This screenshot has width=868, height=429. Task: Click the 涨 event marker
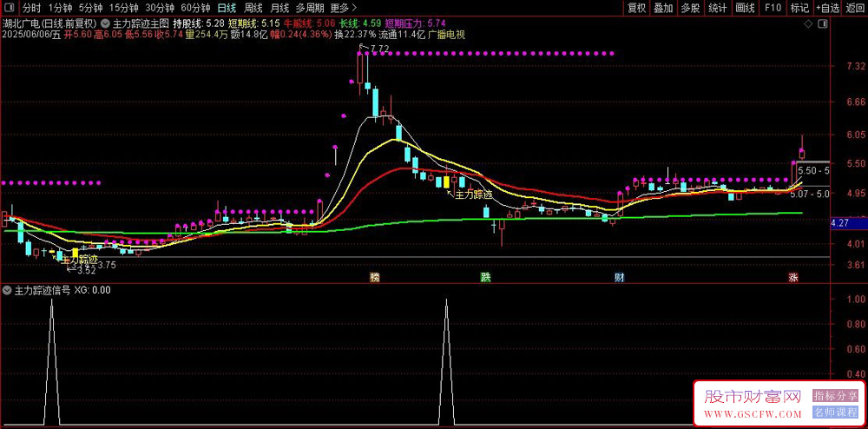pyautogui.click(x=793, y=277)
